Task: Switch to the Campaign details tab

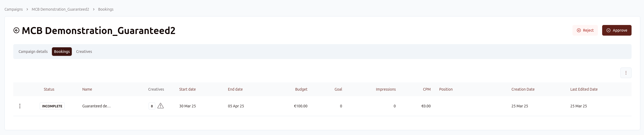Action: (33, 52)
